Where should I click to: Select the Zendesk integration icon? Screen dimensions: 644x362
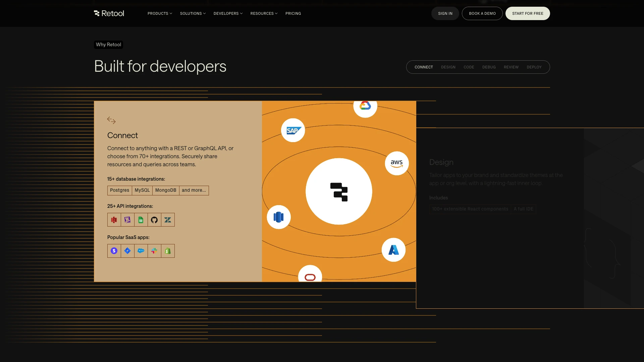168,220
